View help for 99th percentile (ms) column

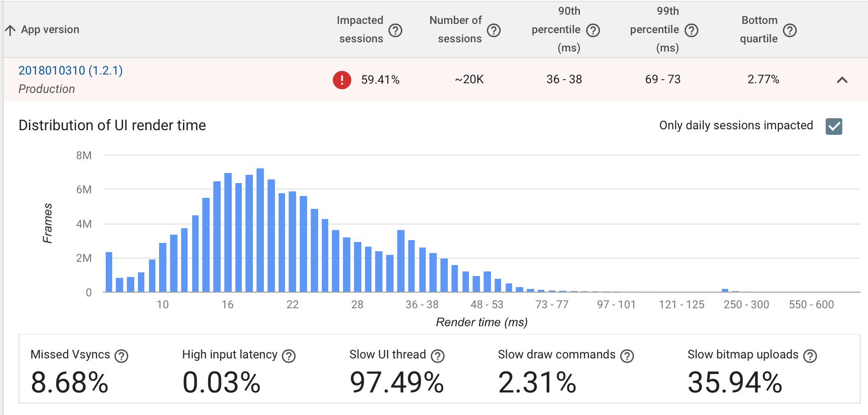click(691, 29)
